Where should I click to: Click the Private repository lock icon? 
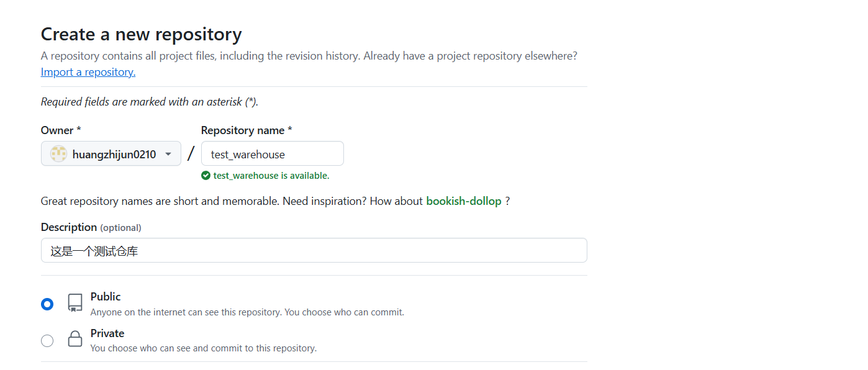pos(75,339)
